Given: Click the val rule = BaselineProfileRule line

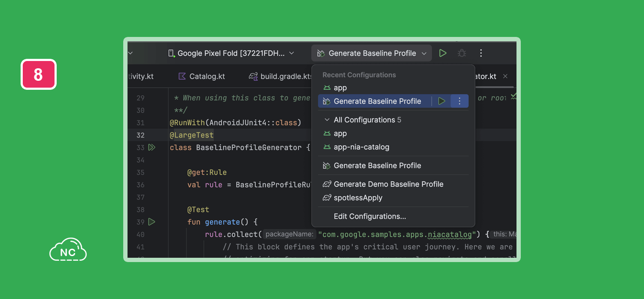Looking at the screenshot, I should (x=249, y=185).
